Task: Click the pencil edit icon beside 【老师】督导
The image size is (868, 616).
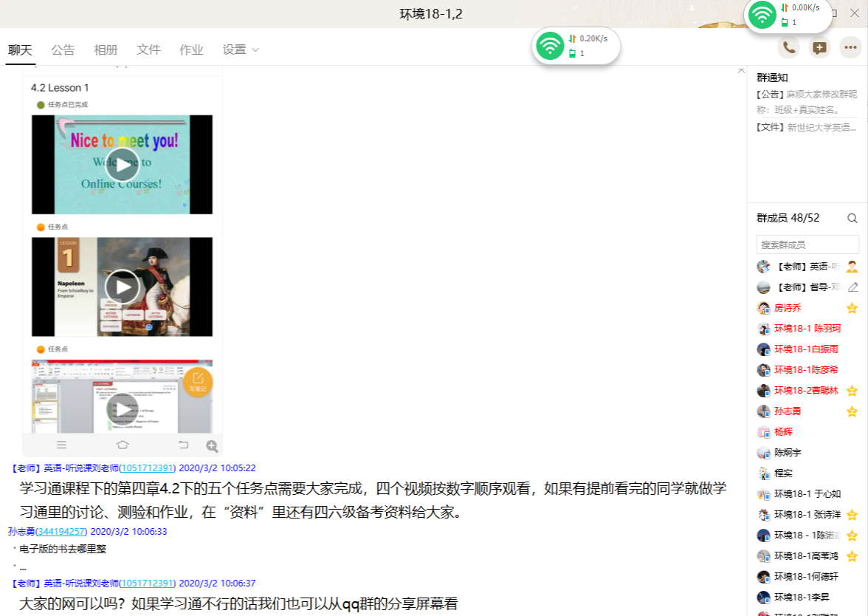Action: [852, 287]
